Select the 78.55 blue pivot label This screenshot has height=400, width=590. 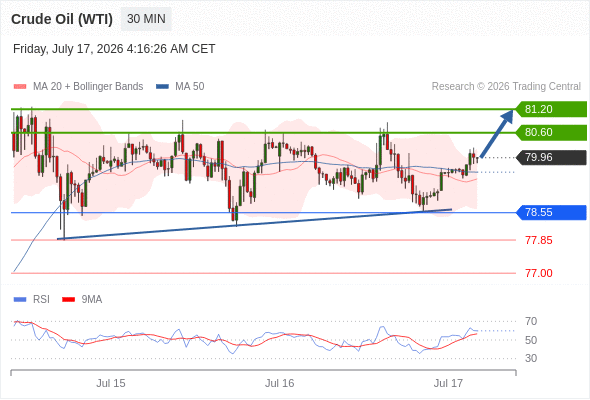point(551,213)
